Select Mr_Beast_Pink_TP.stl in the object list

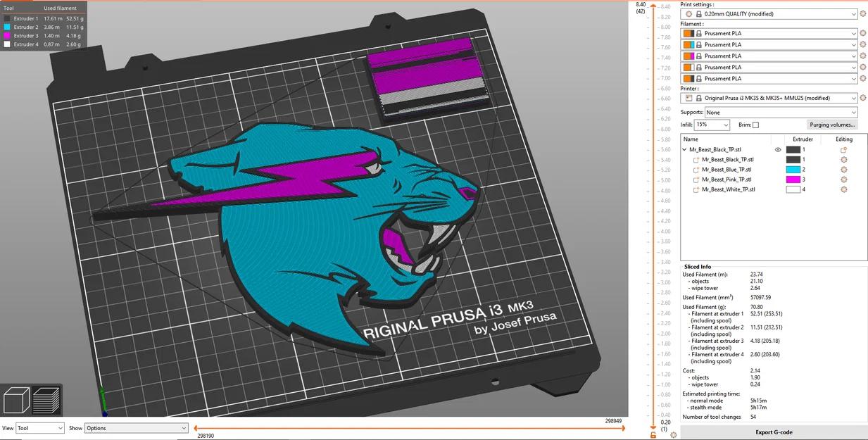(728, 180)
